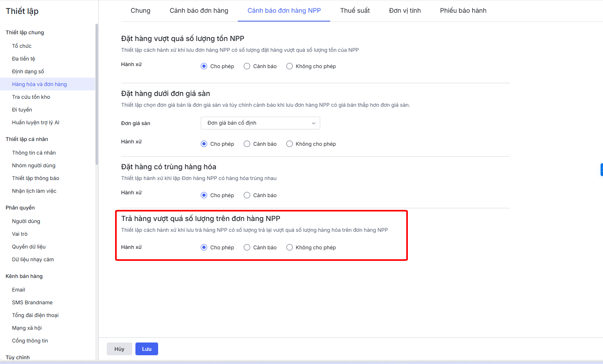Open Quyền dữ liệu settings
Viewport: 603px width, 364px height.
coord(29,247)
